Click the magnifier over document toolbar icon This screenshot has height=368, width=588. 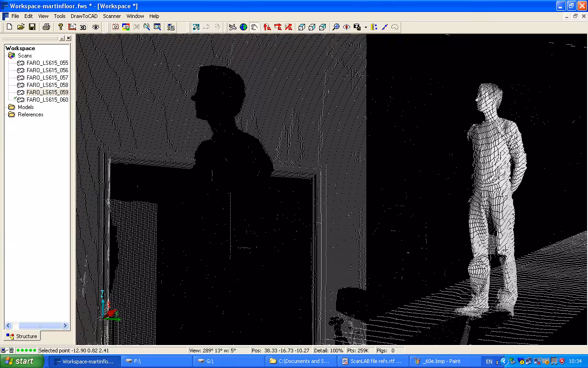157,27
